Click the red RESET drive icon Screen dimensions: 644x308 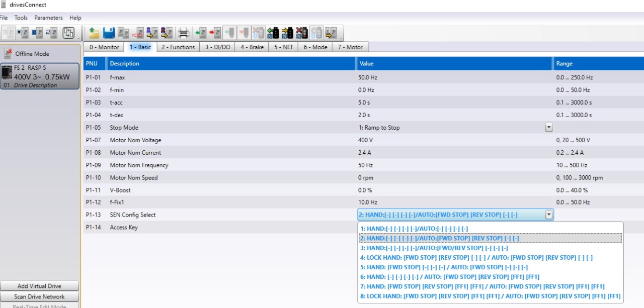[137, 33]
